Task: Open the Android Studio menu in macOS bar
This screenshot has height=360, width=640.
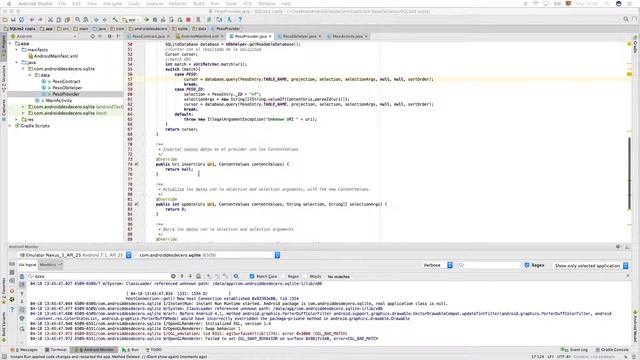Action: pos(35,4)
